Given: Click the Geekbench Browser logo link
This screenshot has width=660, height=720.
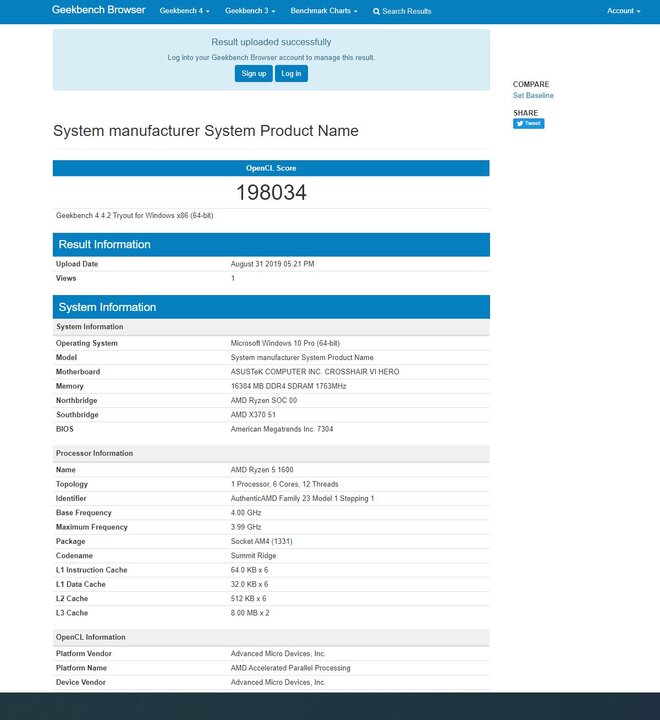Looking at the screenshot, I should [x=98, y=10].
